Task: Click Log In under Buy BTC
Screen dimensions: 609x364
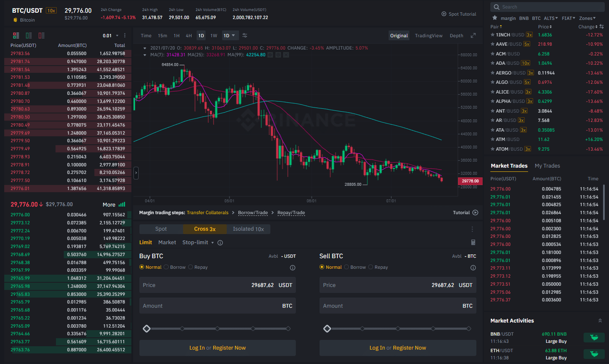Action: tap(197, 348)
